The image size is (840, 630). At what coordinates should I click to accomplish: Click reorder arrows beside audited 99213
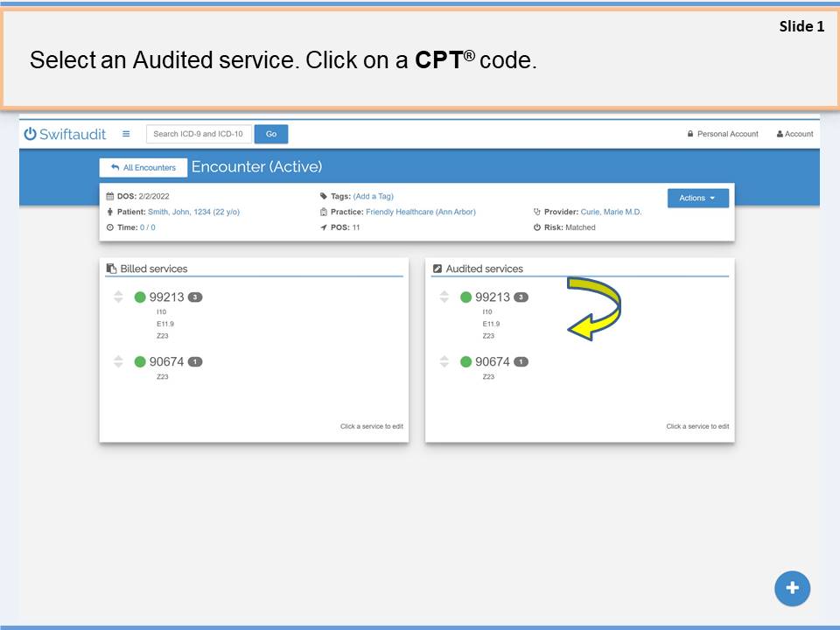[444, 297]
